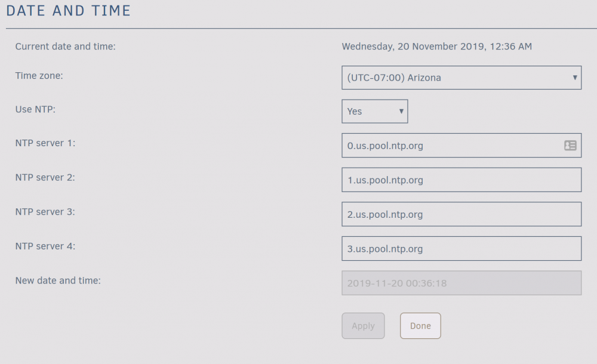Click the NTP server 3 label
Image resolution: width=597 pixels, height=364 pixels.
pos(45,212)
